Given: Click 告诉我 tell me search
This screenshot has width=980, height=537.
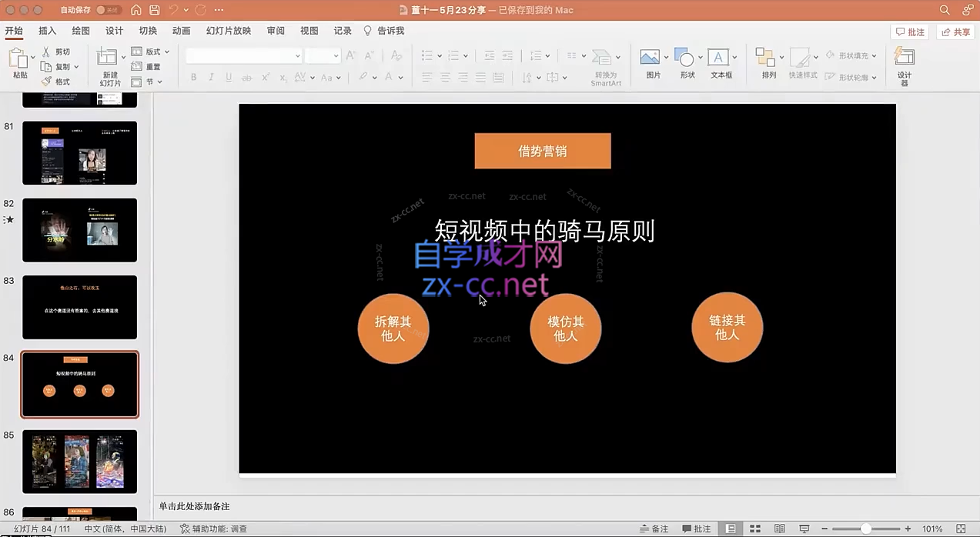Looking at the screenshot, I should point(383,31).
